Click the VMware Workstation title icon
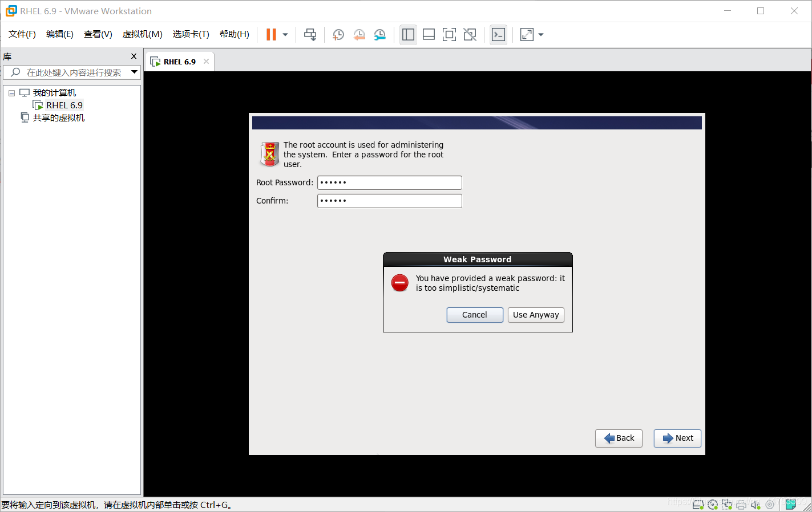This screenshot has width=812, height=512. coord(11,11)
